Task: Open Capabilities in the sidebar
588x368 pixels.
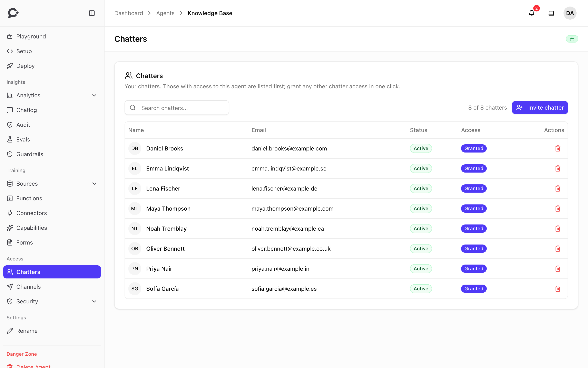Action: coord(52,228)
